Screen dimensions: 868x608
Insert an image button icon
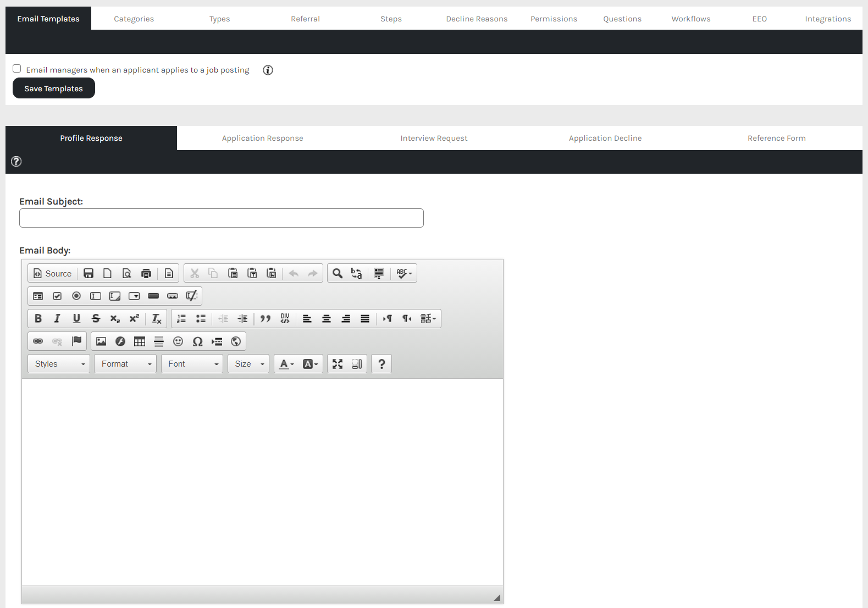click(173, 296)
